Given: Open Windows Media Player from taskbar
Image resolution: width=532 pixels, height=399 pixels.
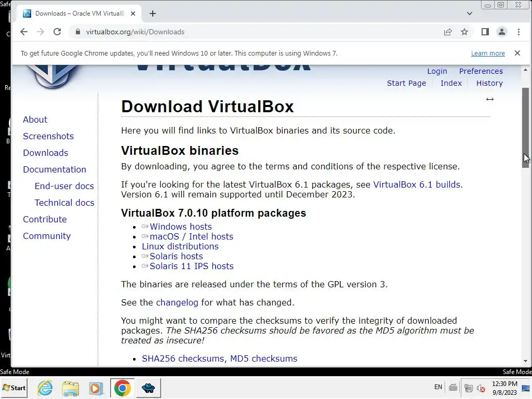Looking at the screenshot, I should pyautogui.click(x=96, y=388).
